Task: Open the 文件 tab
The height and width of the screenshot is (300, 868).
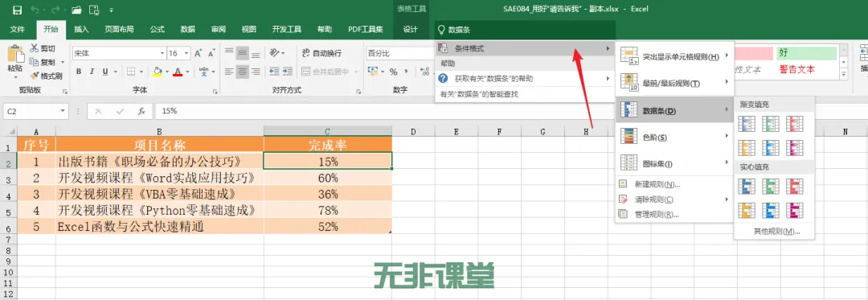Action: (x=18, y=29)
